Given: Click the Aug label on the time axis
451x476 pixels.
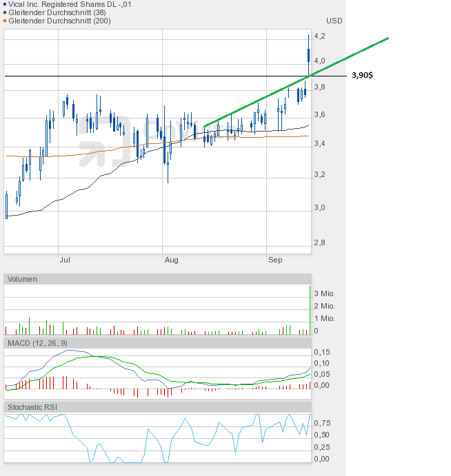Looking at the screenshot, I should [x=172, y=260].
